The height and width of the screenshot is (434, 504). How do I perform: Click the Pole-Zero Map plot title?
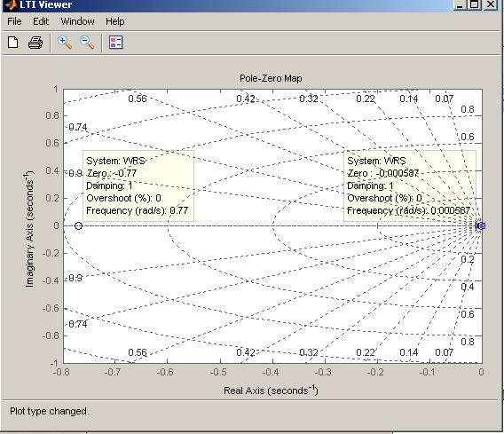(x=271, y=78)
